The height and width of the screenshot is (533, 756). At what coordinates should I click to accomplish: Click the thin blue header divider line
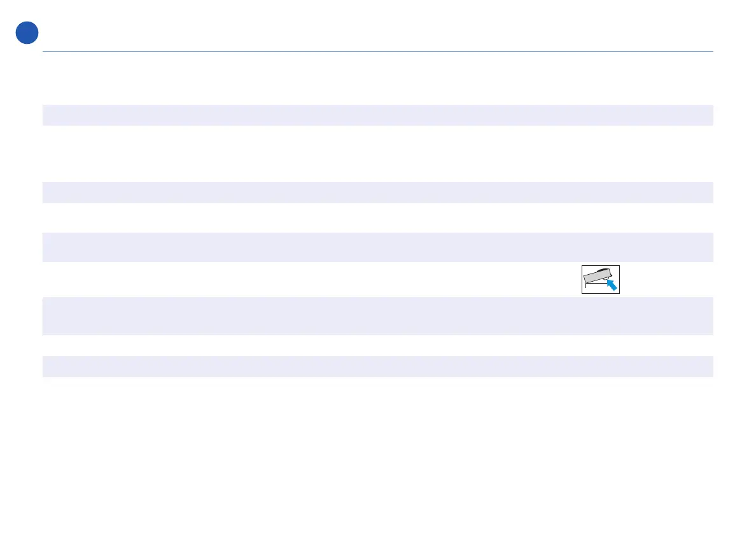tap(377, 52)
